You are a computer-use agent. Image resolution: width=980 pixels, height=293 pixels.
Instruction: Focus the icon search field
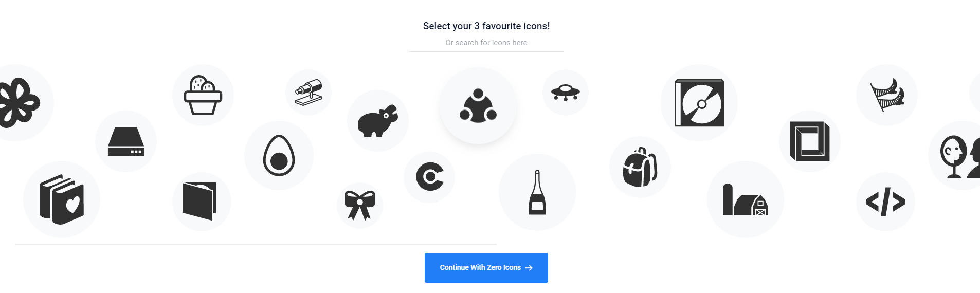click(486, 43)
